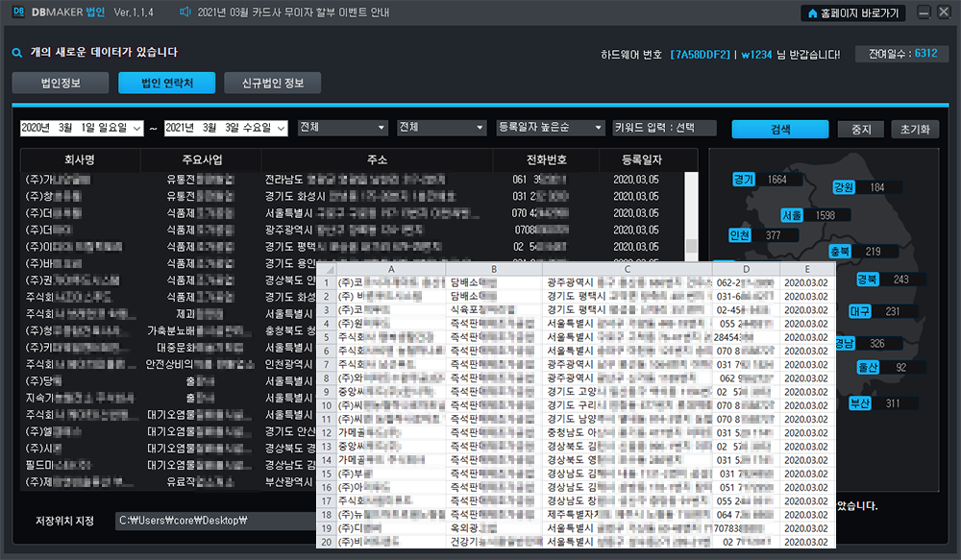961x560 pixels.
Task: Click the 주소 column header
Action: tap(377, 159)
